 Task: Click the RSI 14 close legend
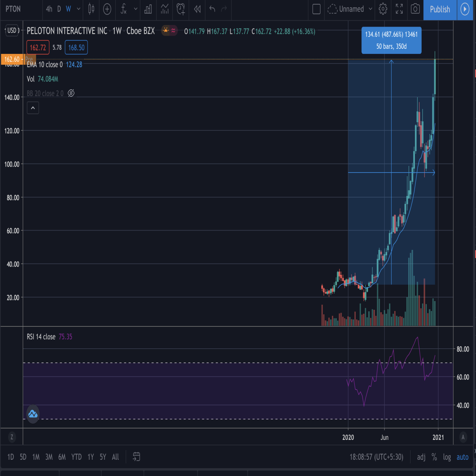pos(41,337)
